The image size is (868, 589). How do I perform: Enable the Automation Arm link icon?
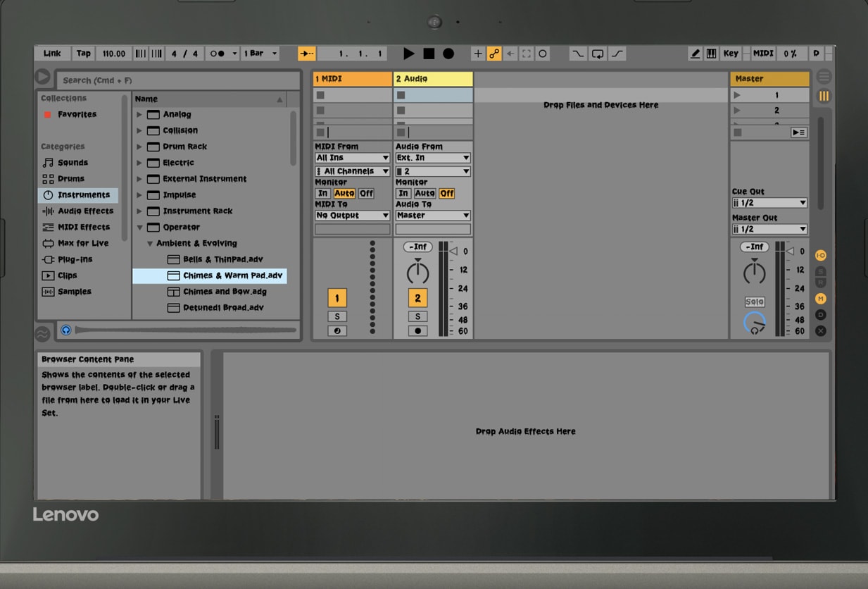(494, 54)
